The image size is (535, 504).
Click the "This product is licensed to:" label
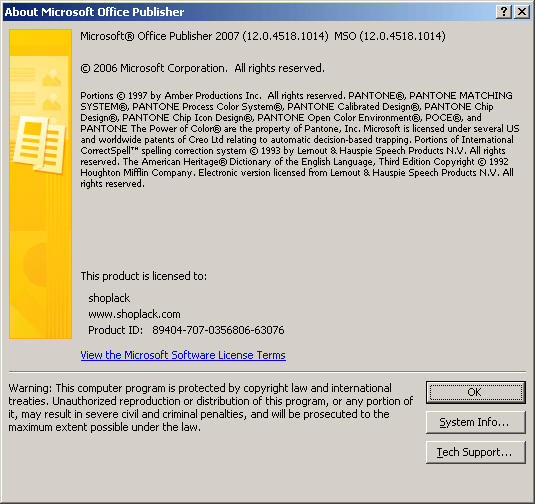pyautogui.click(x=144, y=276)
